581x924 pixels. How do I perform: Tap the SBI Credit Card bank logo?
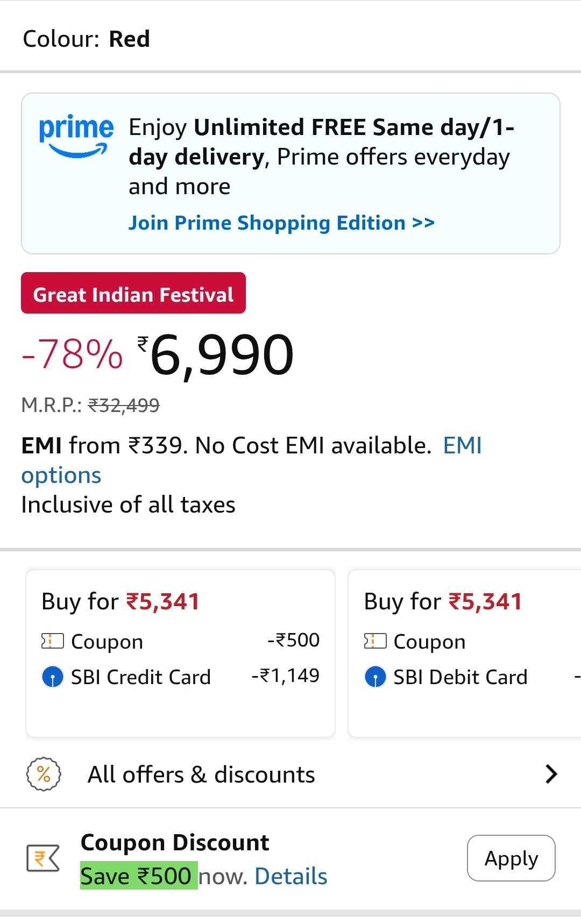52,677
